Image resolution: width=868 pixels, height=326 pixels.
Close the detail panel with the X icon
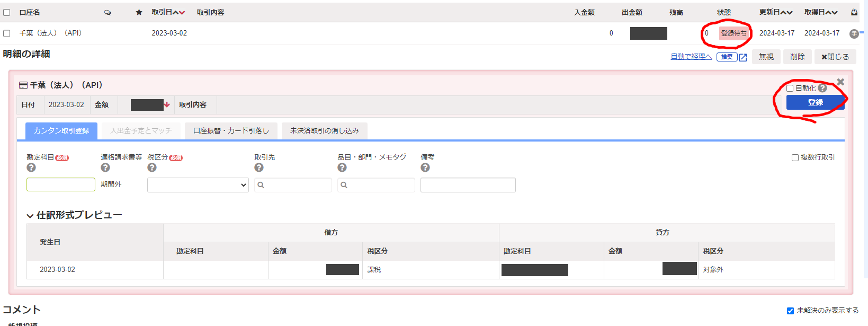point(840,82)
